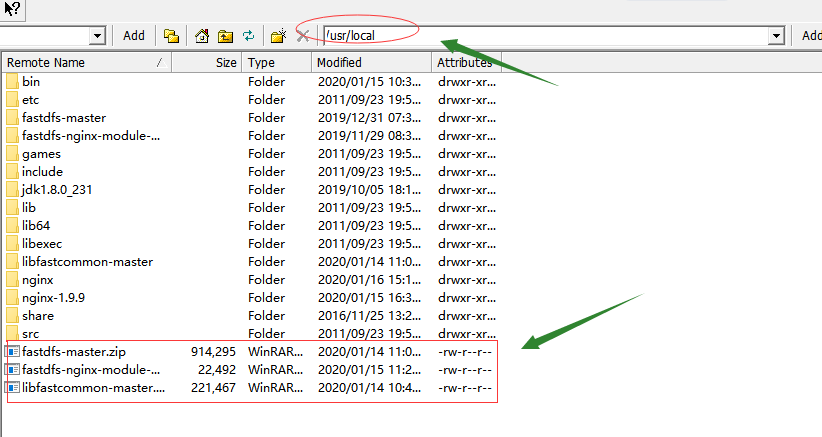Viewport: 822px width, 437px height.
Task: Sort by Modified column header
Action: (371, 62)
